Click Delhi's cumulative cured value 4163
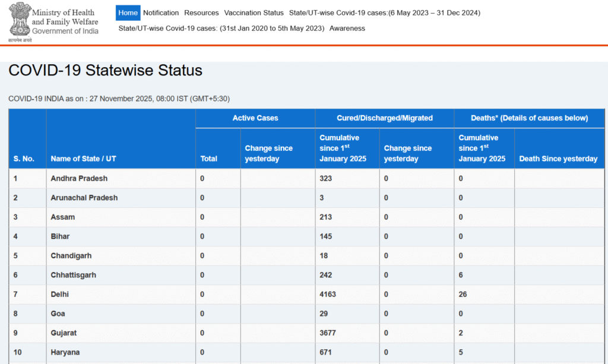Screen dimensions: 608x364 tap(329, 294)
